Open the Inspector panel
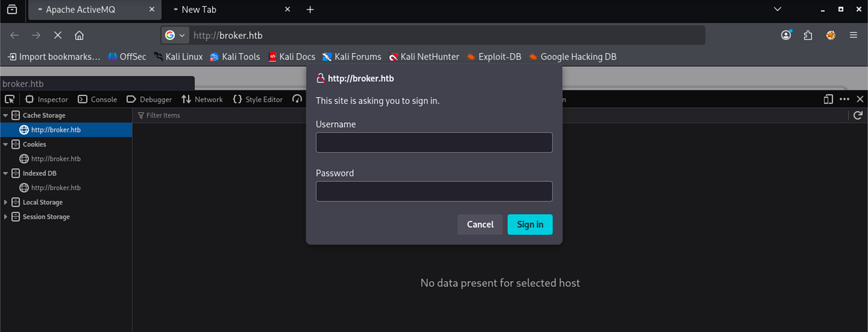The height and width of the screenshot is (332, 868). (46, 99)
